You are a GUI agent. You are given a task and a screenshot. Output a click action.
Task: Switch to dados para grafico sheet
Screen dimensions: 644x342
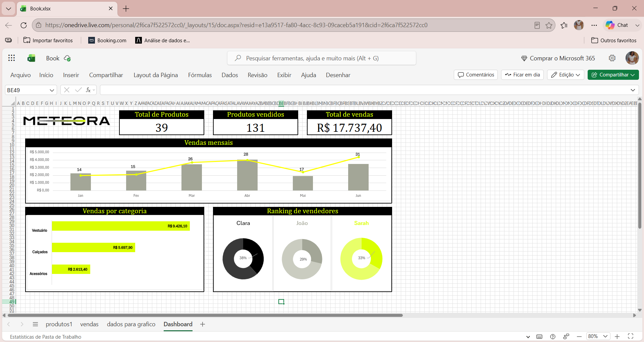tap(131, 324)
